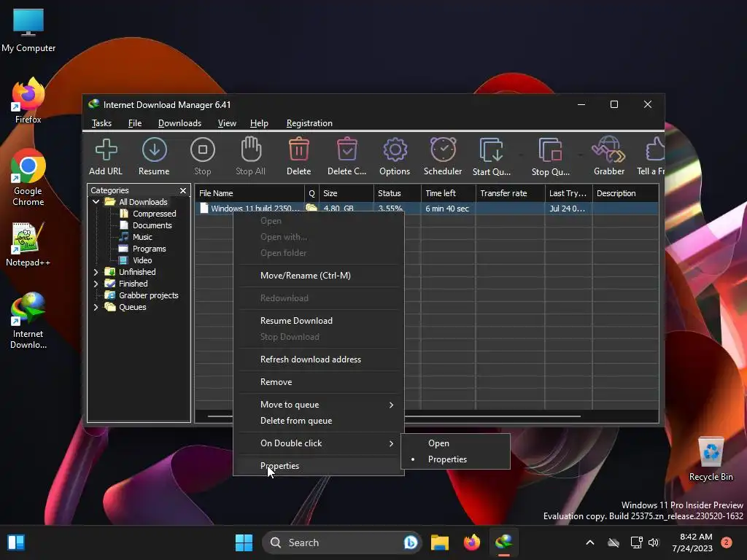Screen dimensions: 747x560
Task: Show hidden icons tray chevron
Action: tap(589, 542)
